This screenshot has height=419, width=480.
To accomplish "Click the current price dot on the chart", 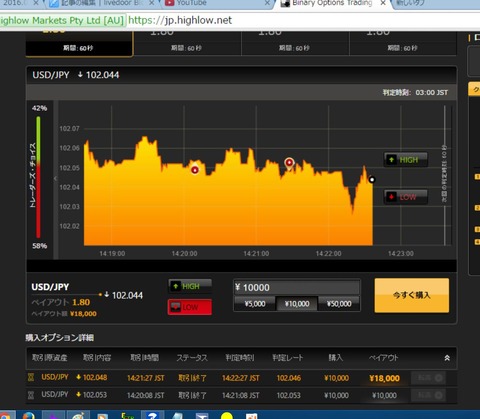I will (372, 180).
